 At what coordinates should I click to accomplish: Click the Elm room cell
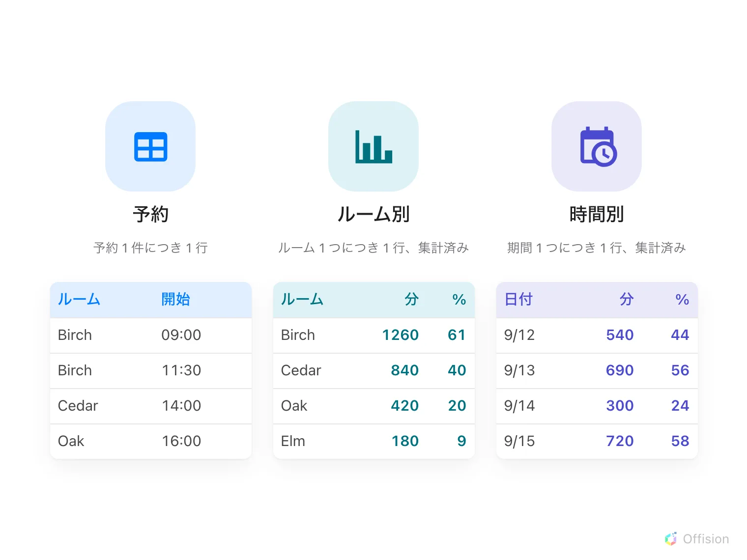[293, 441]
